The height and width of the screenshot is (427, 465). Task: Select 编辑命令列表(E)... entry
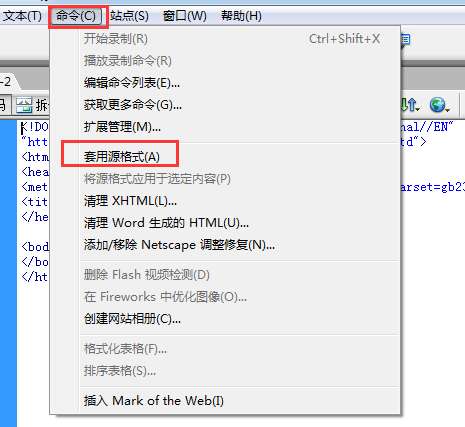pos(132,83)
